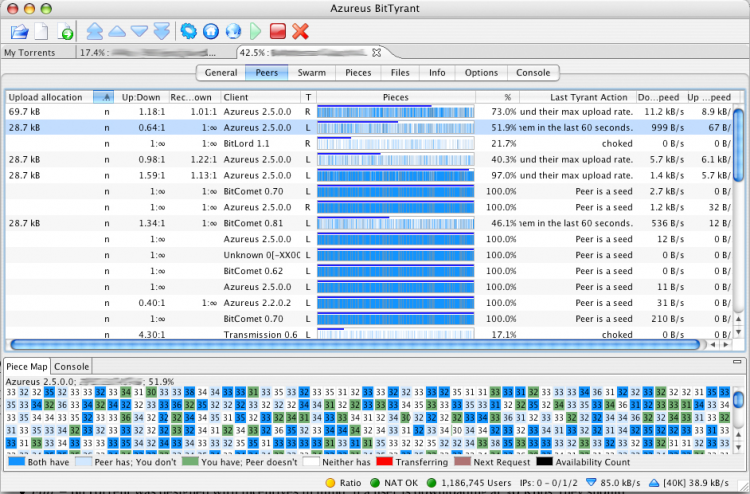This screenshot has width=750, height=494.
Task: Select the Unknown 0[-XX00 peer row
Action: click(x=368, y=255)
